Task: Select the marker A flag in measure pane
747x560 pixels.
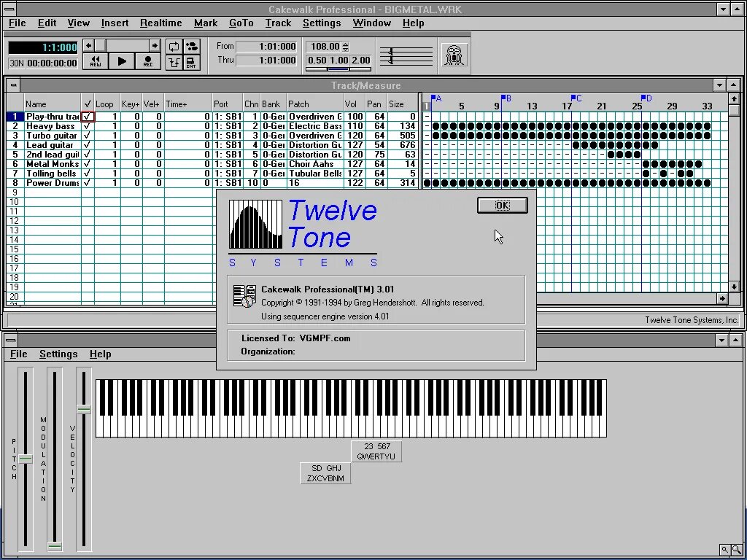Action: point(436,98)
